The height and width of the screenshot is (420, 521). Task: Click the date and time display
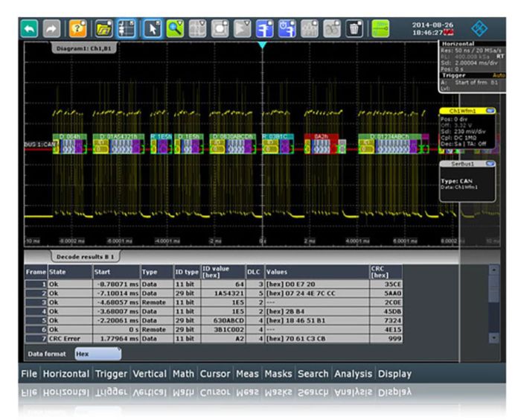click(x=432, y=28)
